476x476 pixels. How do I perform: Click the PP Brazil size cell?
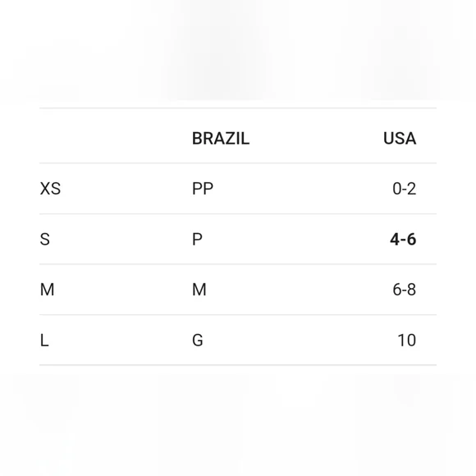tap(203, 189)
